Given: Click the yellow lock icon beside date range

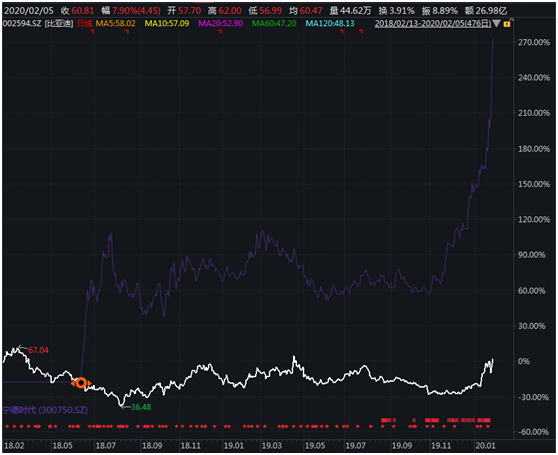Looking at the screenshot, I should click(x=507, y=23).
